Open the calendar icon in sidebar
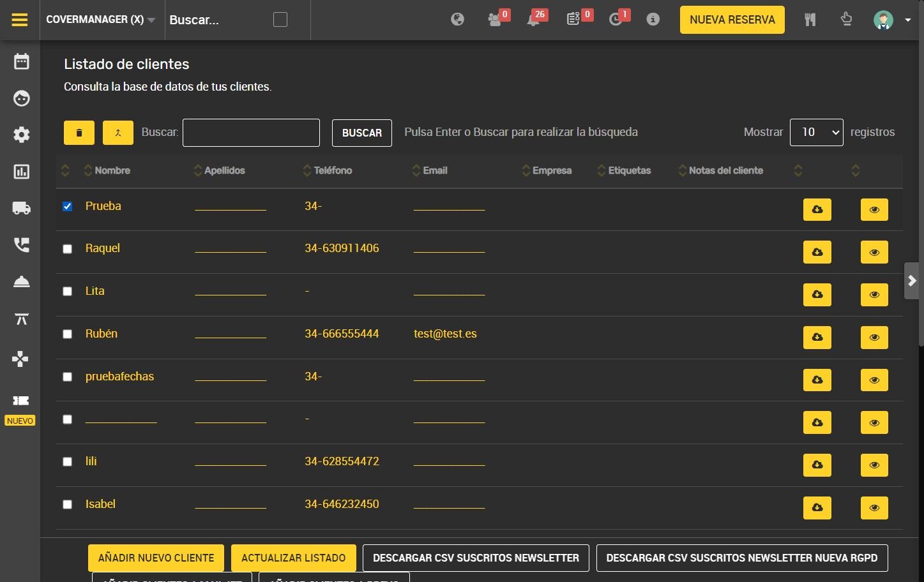This screenshot has height=582, width=924. [22, 61]
